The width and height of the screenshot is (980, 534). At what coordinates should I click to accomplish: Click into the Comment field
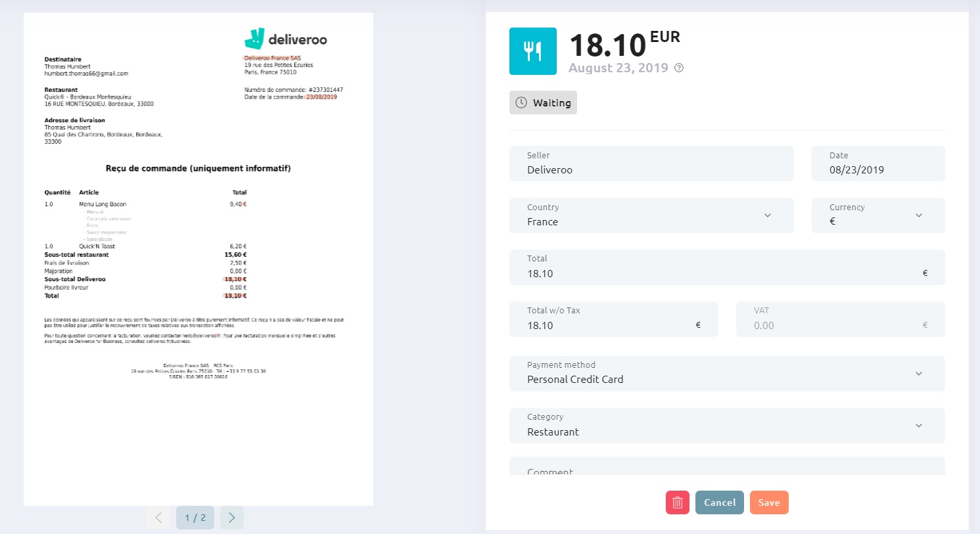click(727, 466)
